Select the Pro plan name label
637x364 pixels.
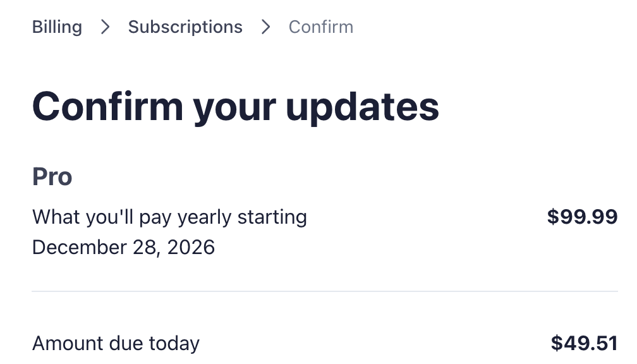(x=52, y=177)
